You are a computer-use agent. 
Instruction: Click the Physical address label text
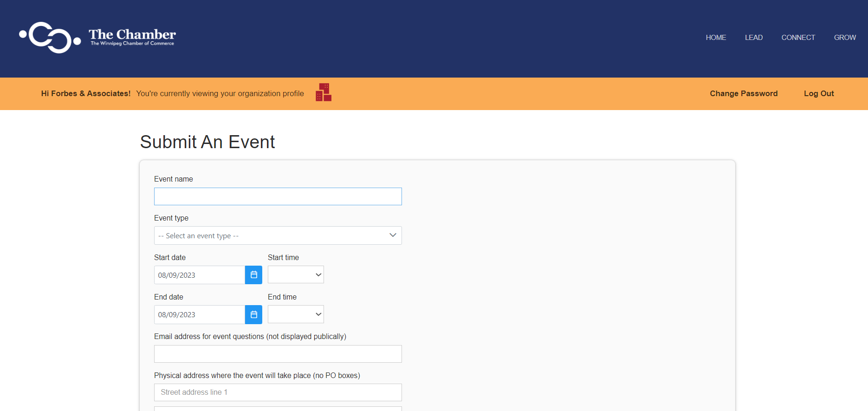(x=257, y=375)
